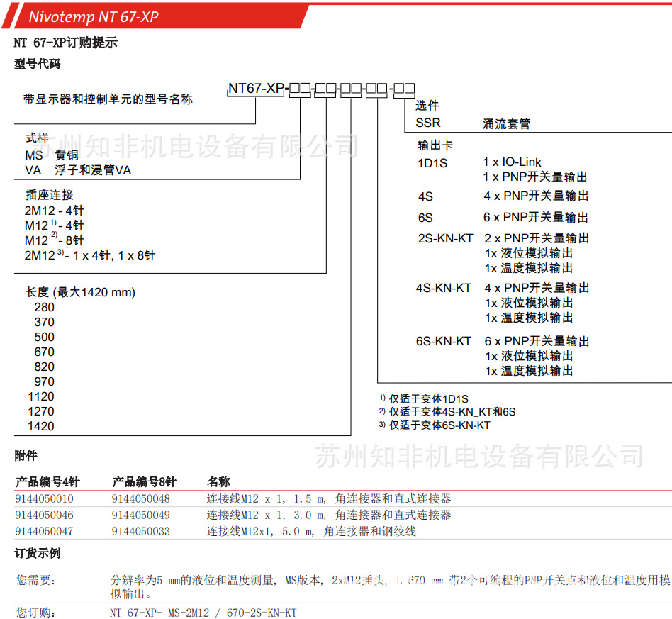Click the 产品编号4针 column header
This screenshot has width=672, height=619.
(47, 482)
